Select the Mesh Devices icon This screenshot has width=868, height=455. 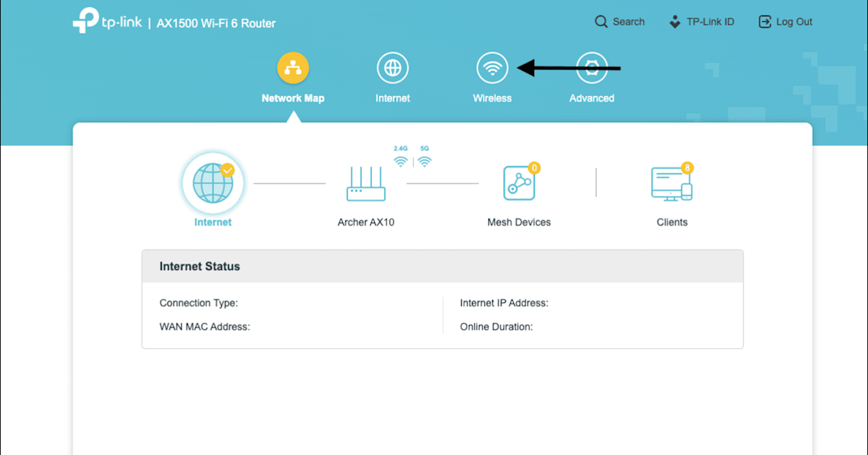coord(520,183)
